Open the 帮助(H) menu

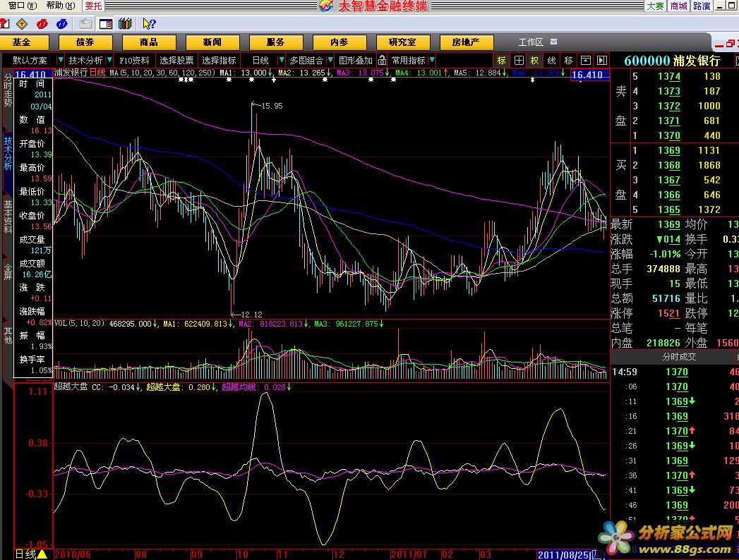(60, 6)
